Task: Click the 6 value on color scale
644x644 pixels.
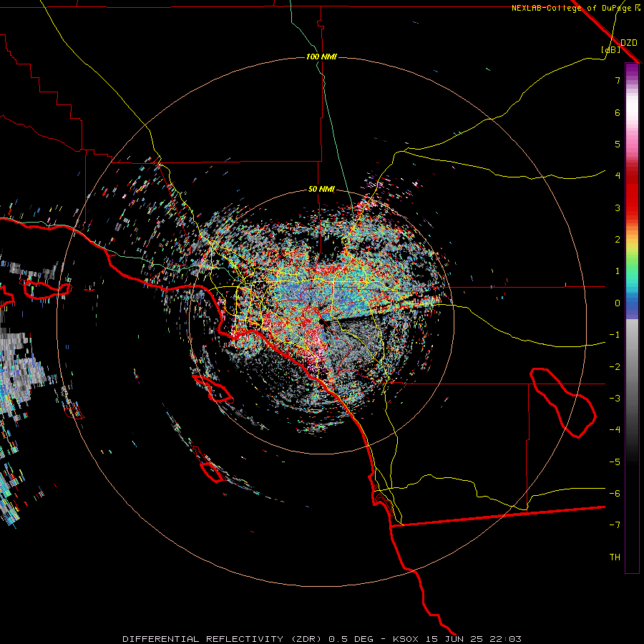Action: (x=618, y=112)
